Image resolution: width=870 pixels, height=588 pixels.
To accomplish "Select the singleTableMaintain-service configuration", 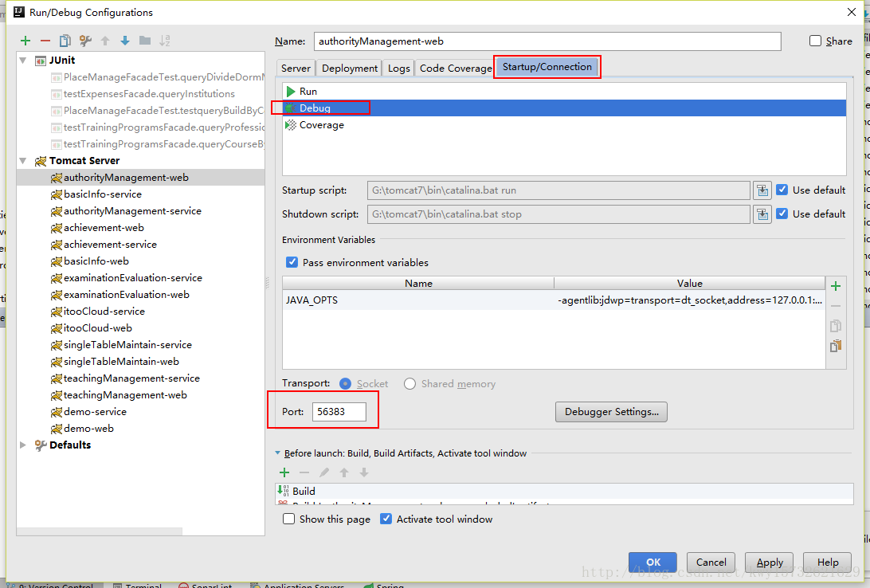I will click(x=127, y=344).
